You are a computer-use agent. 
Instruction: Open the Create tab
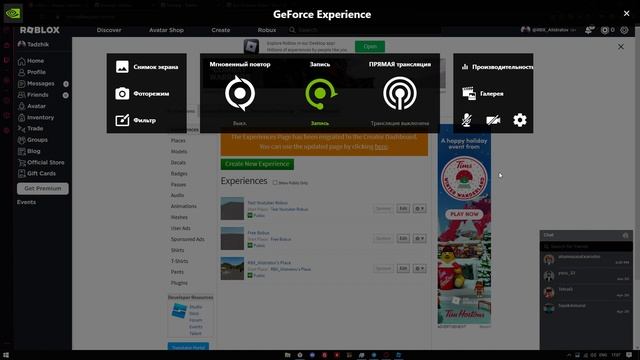221,30
